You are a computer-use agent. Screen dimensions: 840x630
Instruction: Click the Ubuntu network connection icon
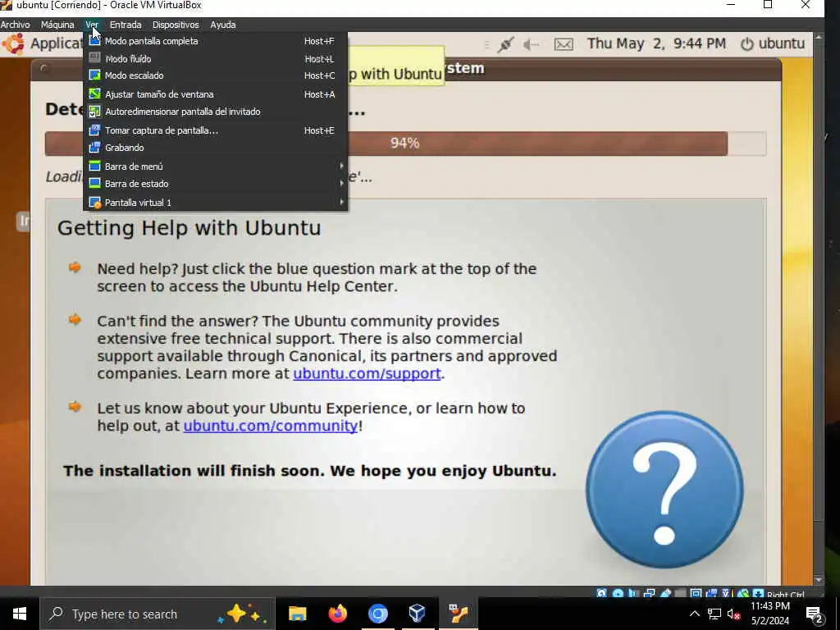505,44
